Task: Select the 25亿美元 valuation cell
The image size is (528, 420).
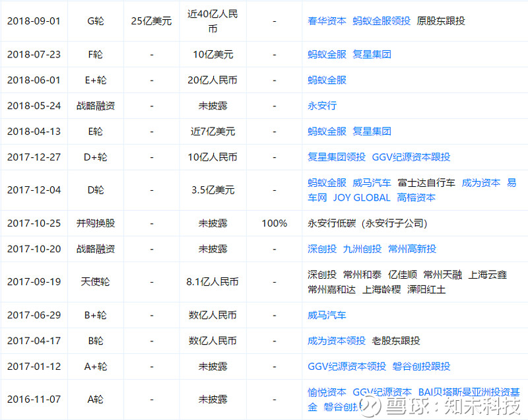Action: point(151,21)
